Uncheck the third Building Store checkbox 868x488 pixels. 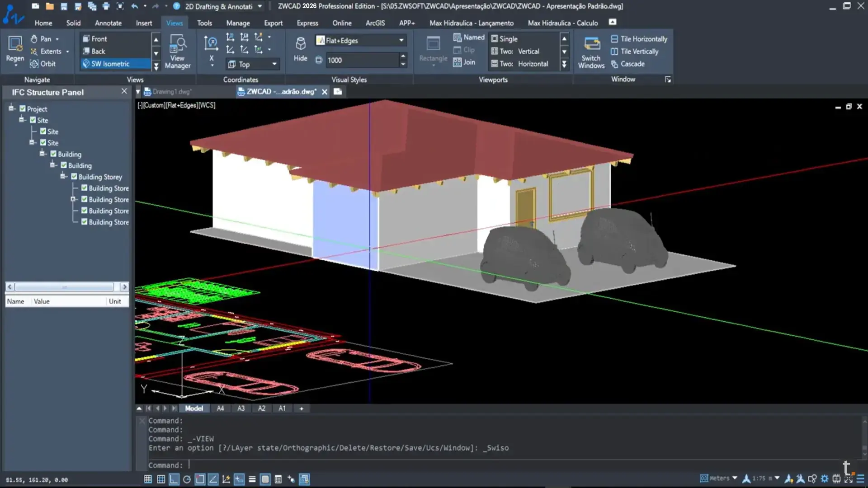[85, 211]
